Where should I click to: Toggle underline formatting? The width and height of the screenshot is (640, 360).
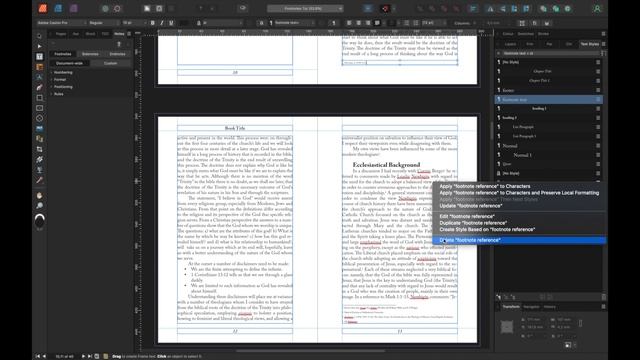(x=171, y=23)
